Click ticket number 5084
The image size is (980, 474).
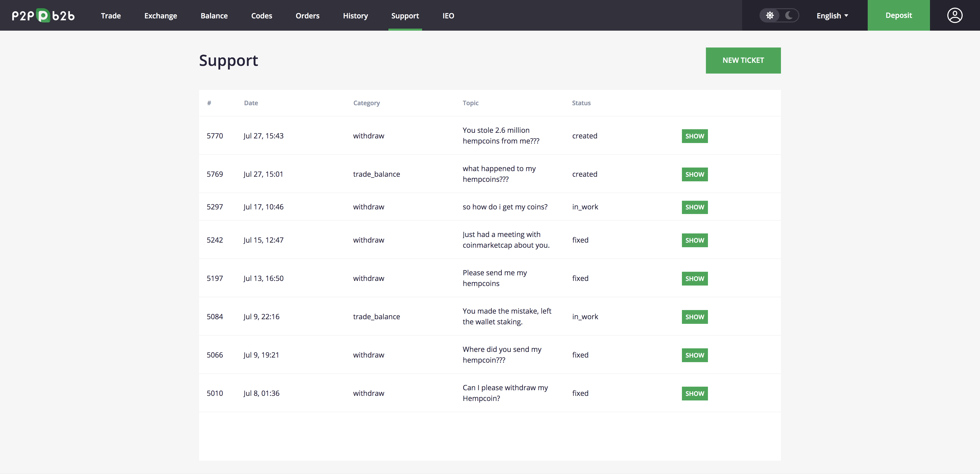coord(215,317)
